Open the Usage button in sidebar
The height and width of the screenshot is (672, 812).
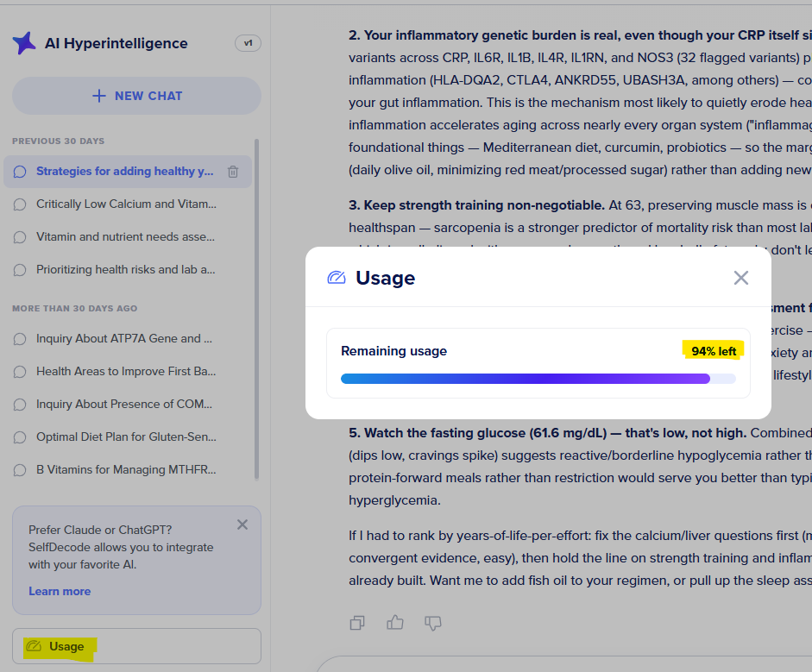136,646
